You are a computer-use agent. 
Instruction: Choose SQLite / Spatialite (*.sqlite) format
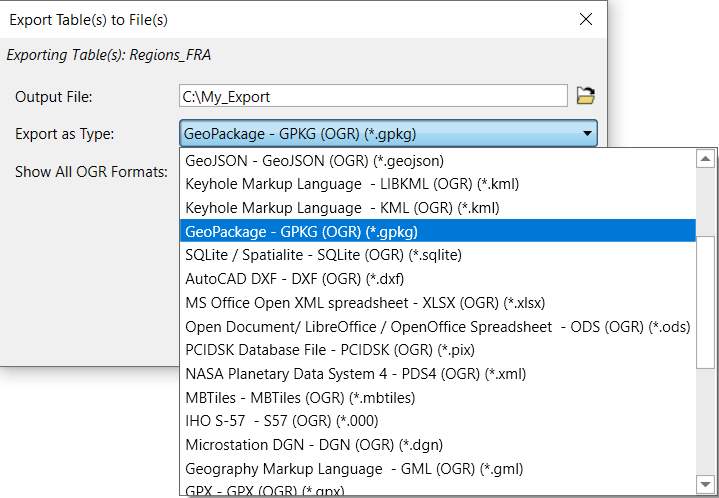click(438, 255)
